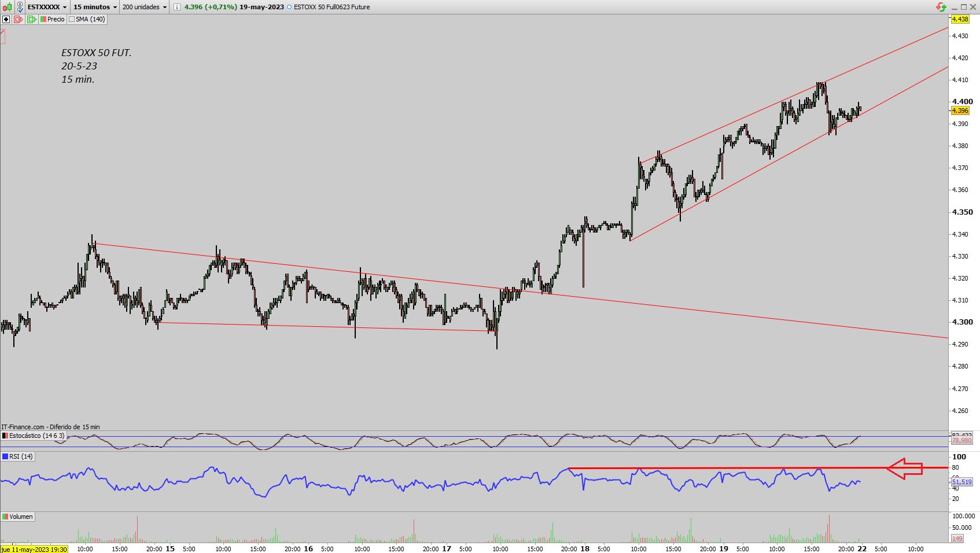Click the 100.000 volume axis label
Image resolution: width=980 pixels, height=553 pixels.
click(x=963, y=516)
